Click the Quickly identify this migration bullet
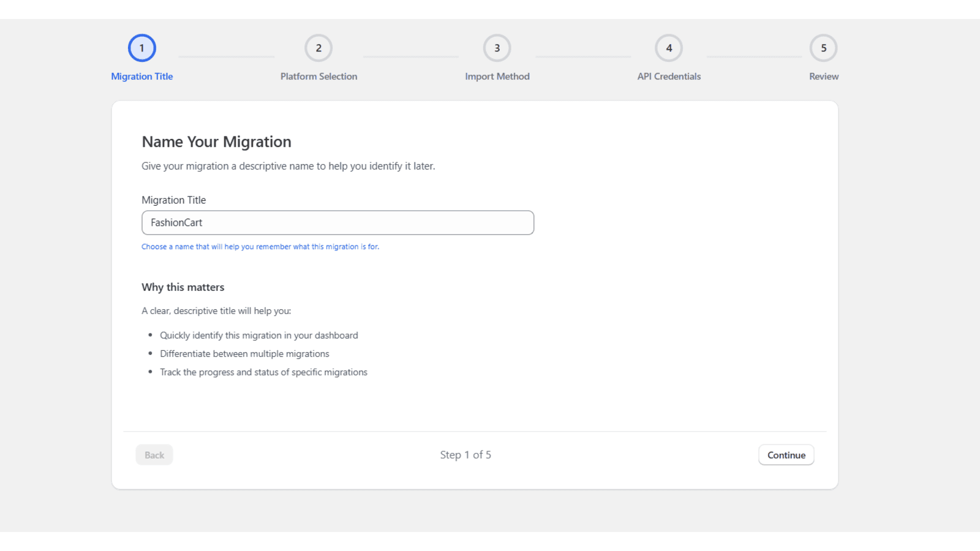Screen dimensions: 980x551 [x=258, y=335]
